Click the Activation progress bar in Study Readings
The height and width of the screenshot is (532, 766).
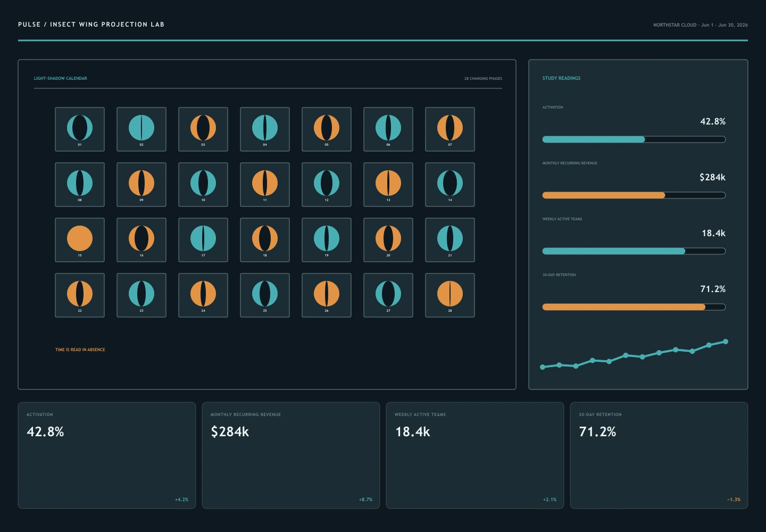point(634,139)
